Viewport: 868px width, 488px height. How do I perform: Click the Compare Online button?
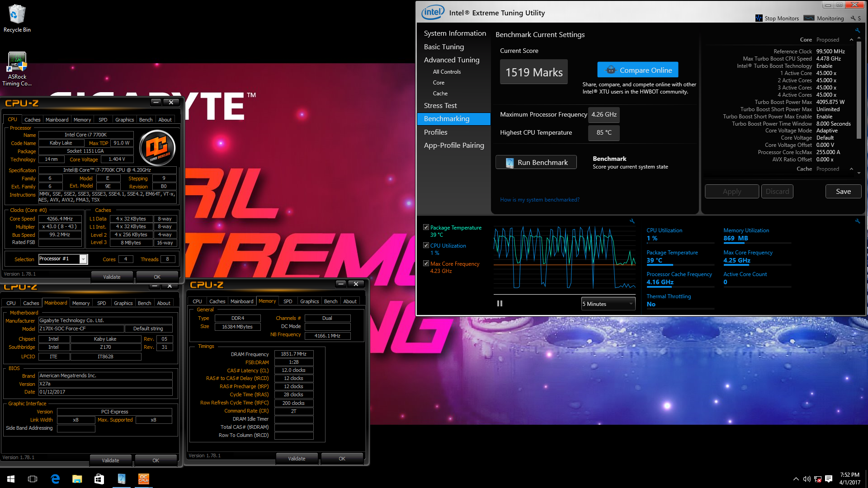(x=637, y=70)
